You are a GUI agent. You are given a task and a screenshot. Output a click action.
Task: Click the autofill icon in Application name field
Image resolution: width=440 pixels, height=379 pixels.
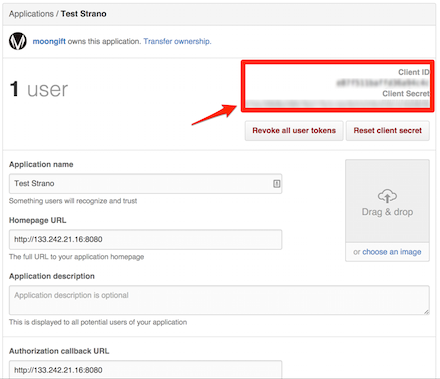[276, 183]
